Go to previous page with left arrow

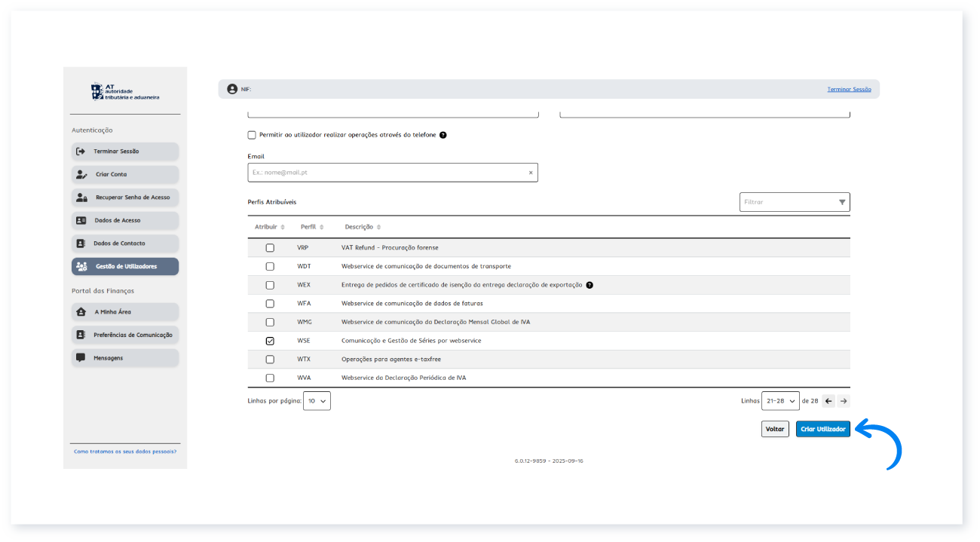pos(828,401)
